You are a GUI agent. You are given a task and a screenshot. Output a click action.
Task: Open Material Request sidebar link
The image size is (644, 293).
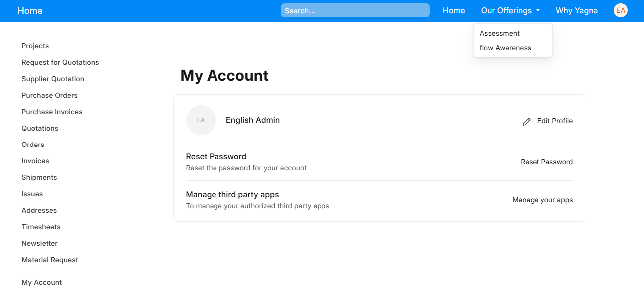point(50,260)
